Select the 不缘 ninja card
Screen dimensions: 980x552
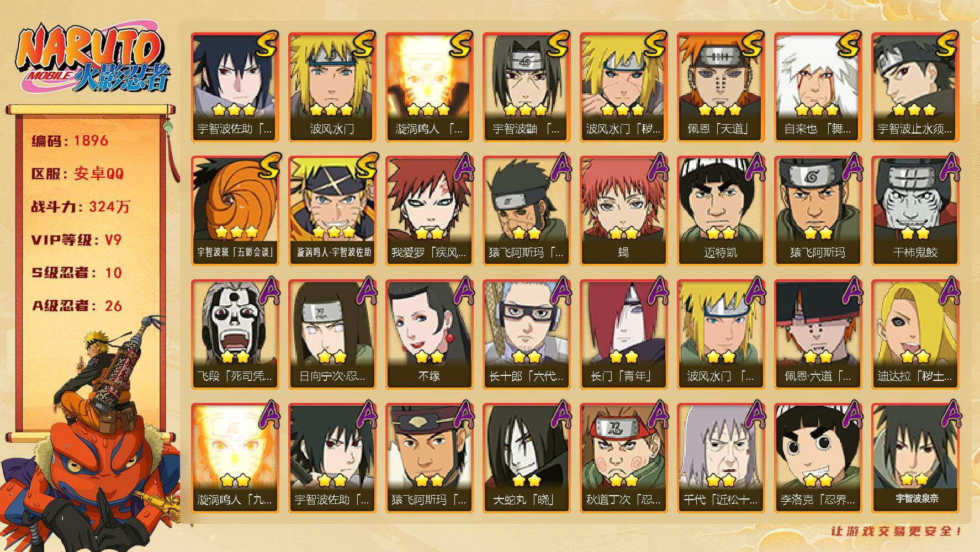(429, 335)
